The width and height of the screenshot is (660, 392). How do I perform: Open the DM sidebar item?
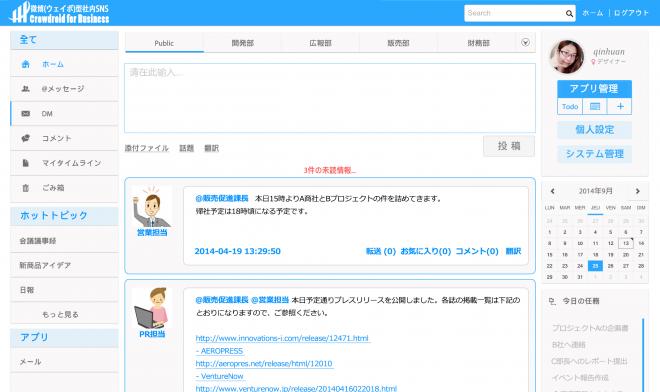pyautogui.click(x=64, y=114)
